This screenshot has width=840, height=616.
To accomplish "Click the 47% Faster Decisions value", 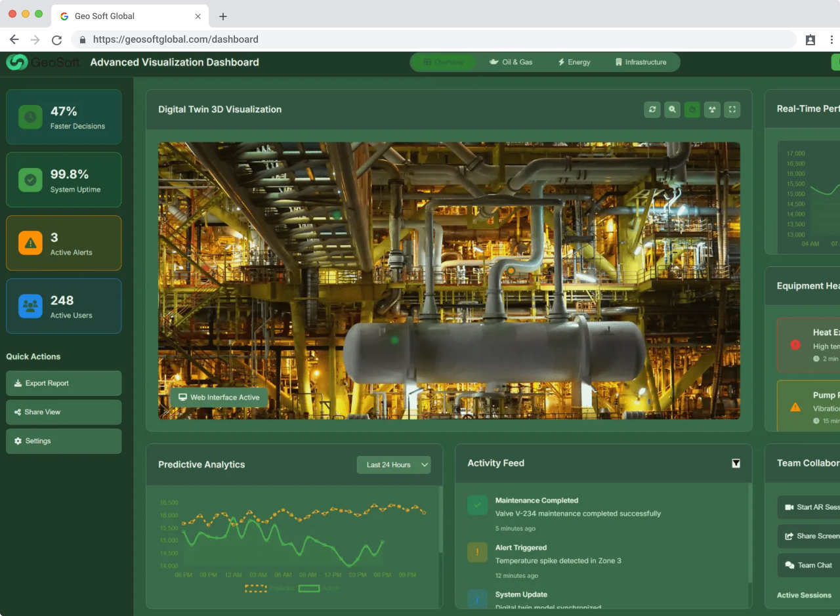I will [64, 112].
